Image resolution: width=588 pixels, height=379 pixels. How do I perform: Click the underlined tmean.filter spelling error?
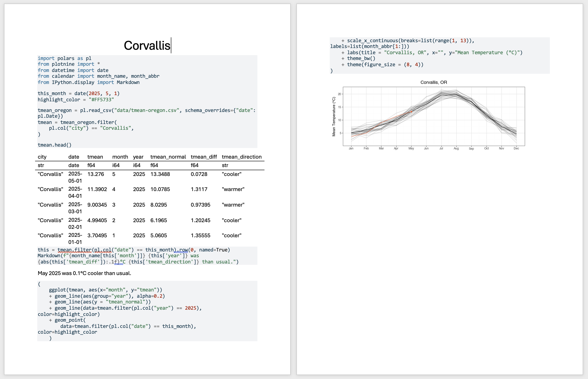coord(75,250)
